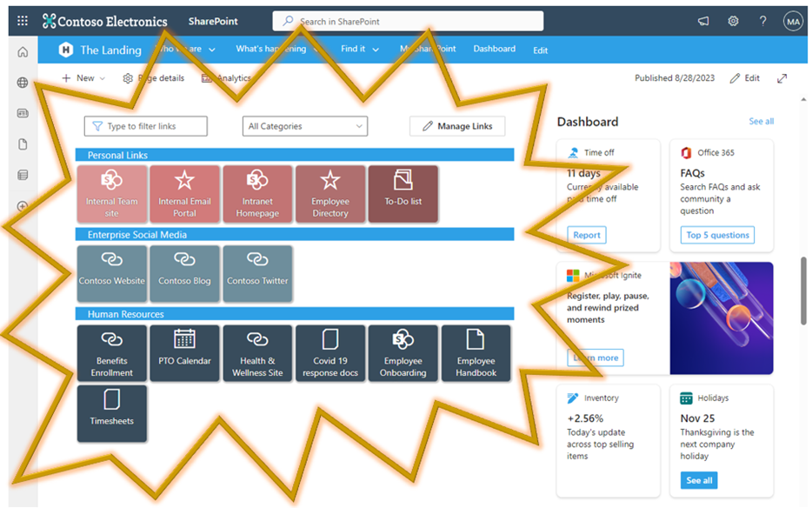The image size is (812, 508).
Task: Open the Timesheets tile
Action: pyautogui.click(x=112, y=414)
